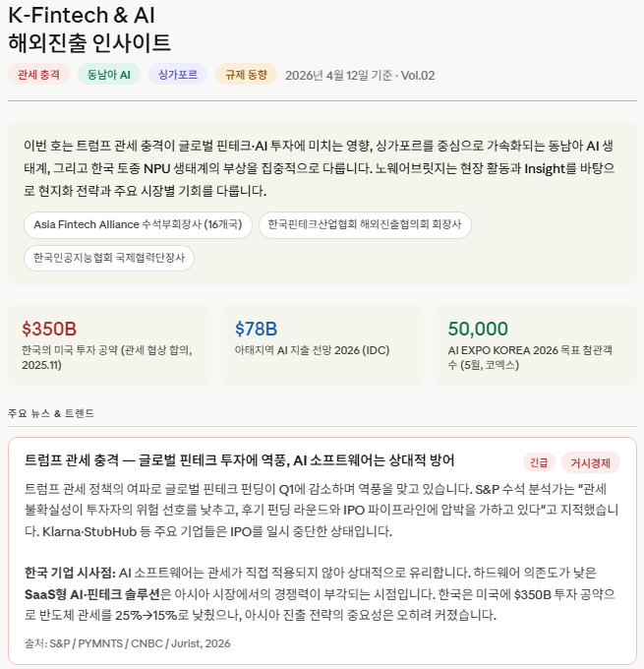Select the 동남아 AI tag
This screenshot has height=669, width=644.
pyautogui.click(x=108, y=75)
